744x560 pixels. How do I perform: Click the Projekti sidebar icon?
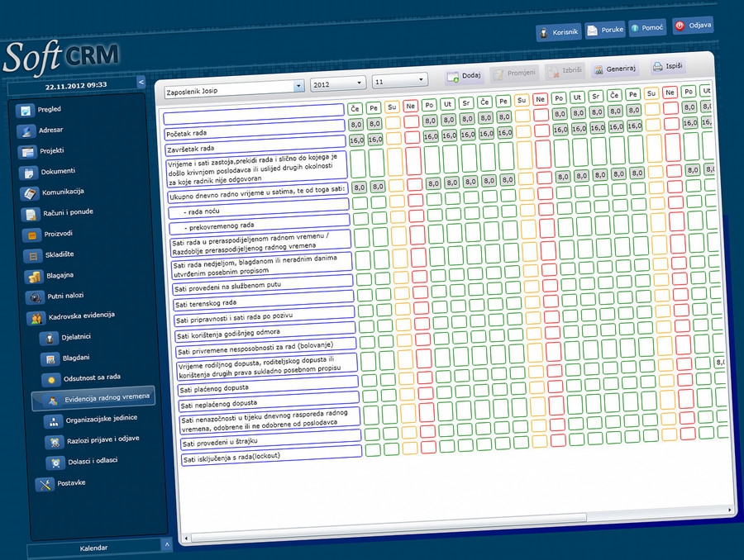point(27,152)
